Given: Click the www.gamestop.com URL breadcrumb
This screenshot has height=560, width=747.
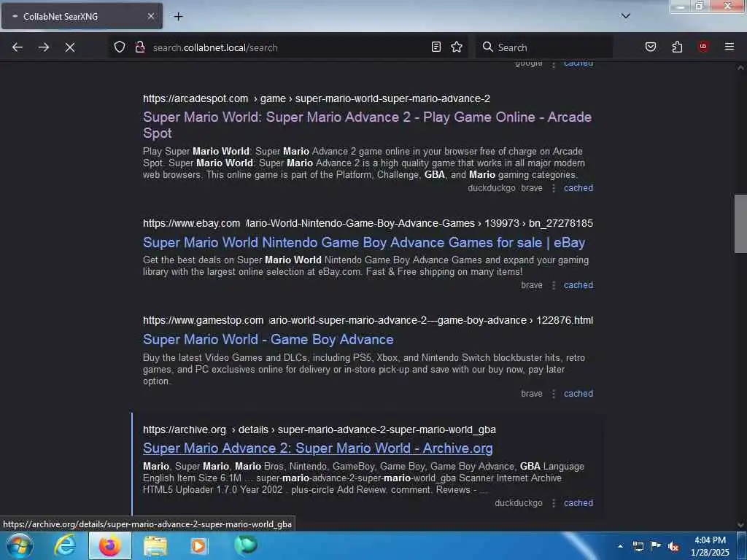Looking at the screenshot, I should click(368, 321).
